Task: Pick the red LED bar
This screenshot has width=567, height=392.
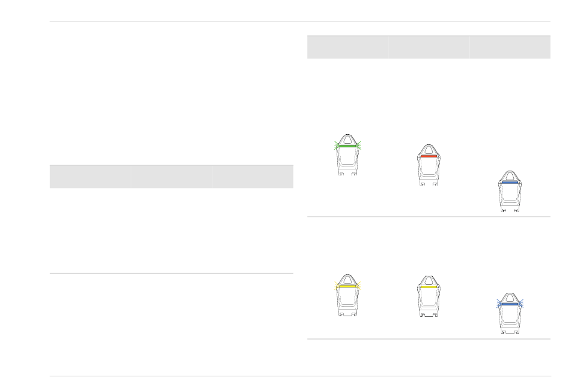Action: pos(429,156)
